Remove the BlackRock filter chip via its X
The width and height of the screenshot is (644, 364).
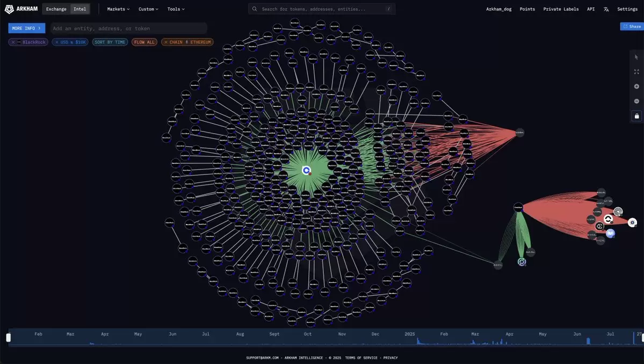point(13,42)
